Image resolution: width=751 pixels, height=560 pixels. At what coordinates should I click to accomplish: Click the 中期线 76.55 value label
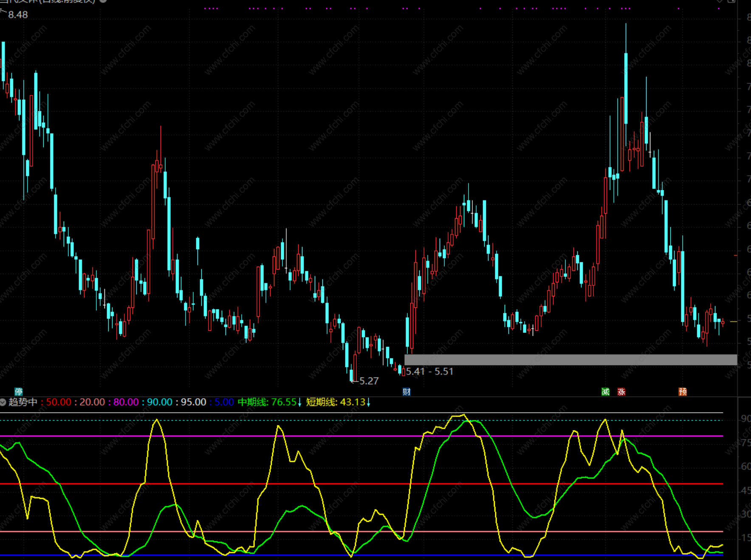pos(269,402)
